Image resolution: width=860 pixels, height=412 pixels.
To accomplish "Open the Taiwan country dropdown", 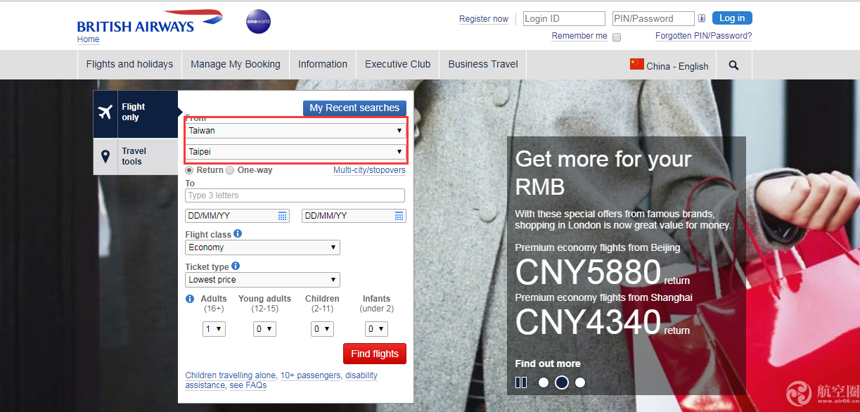I will coord(296,131).
